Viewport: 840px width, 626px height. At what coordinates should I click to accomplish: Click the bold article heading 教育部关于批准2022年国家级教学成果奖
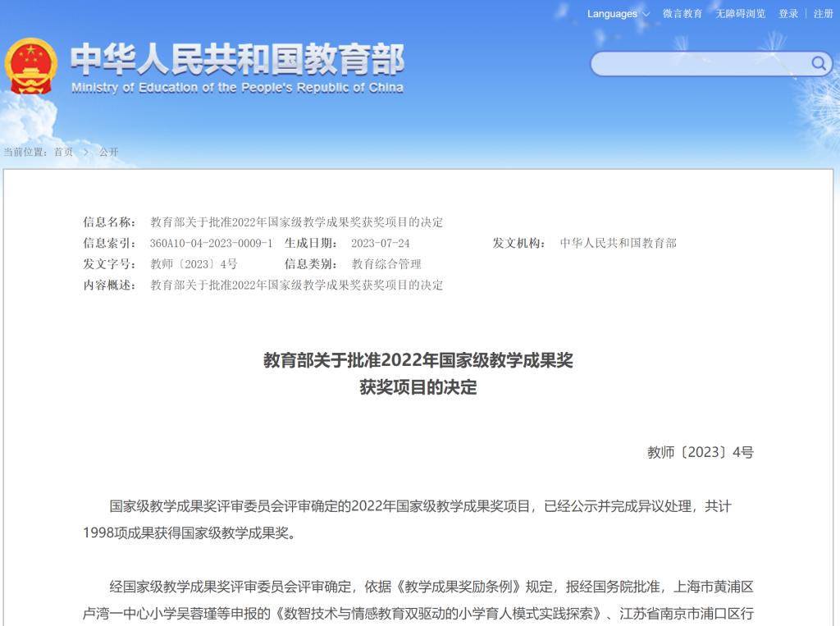(418, 360)
